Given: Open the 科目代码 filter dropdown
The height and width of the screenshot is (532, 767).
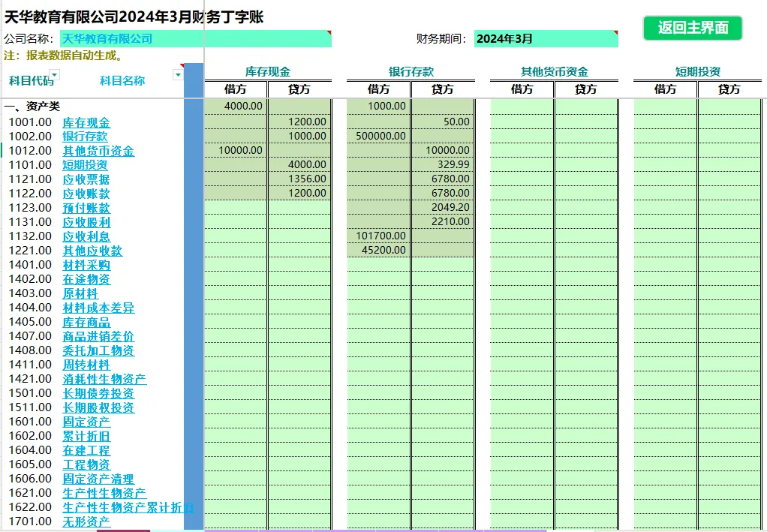Looking at the screenshot, I should pyautogui.click(x=55, y=75).
